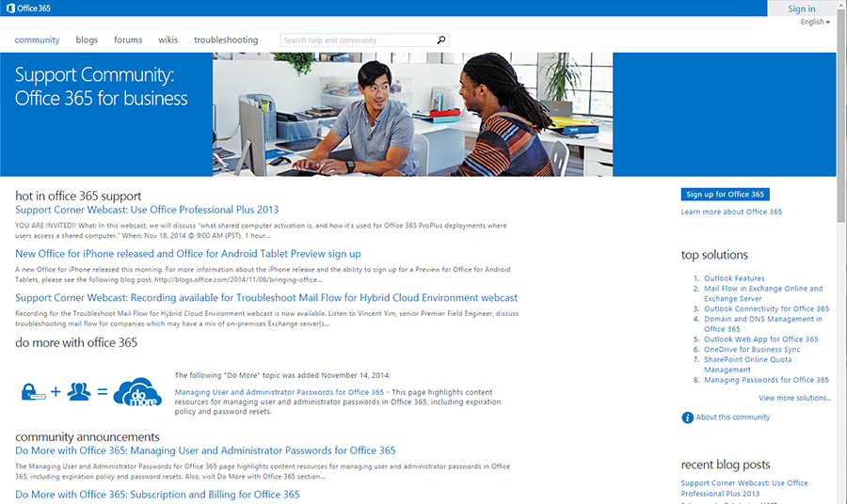847x504 pixels.
Task: Open Managing User and Administrator Passwords topic link
Action: click(x=280, y=392)
